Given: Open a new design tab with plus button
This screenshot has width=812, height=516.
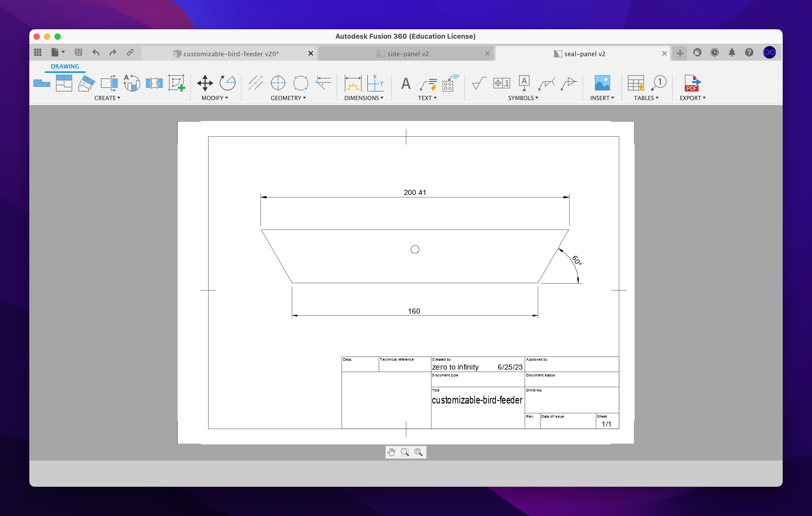Looking at the screenshot, I should [x=680, y=53].
